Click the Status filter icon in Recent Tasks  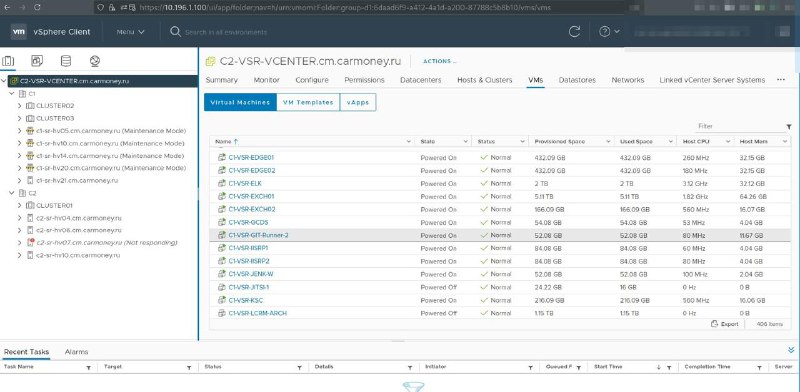[299, 368]
